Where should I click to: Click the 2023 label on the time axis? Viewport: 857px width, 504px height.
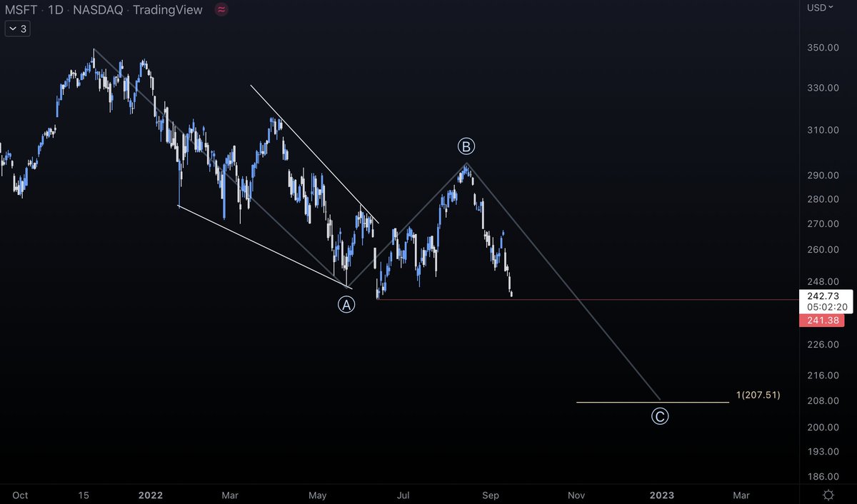pos(662,495)
